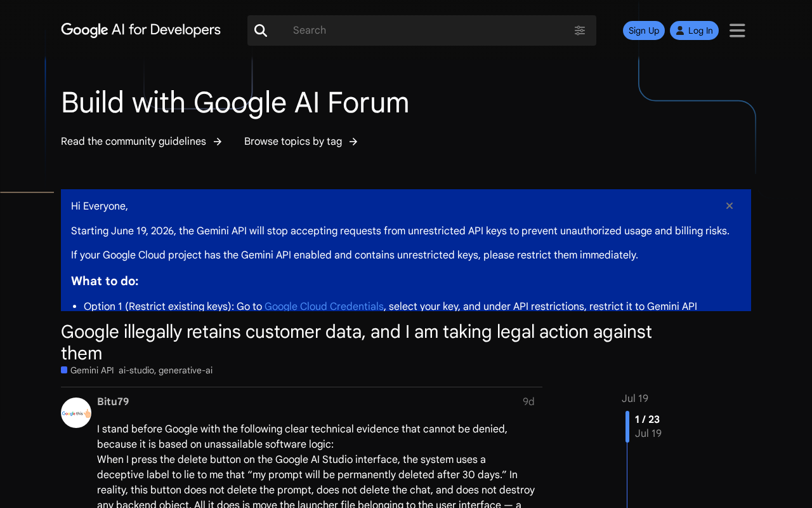Click the Log In button
Screen dimensions: 812x508
pyautogui.click(x=694, y=30)
